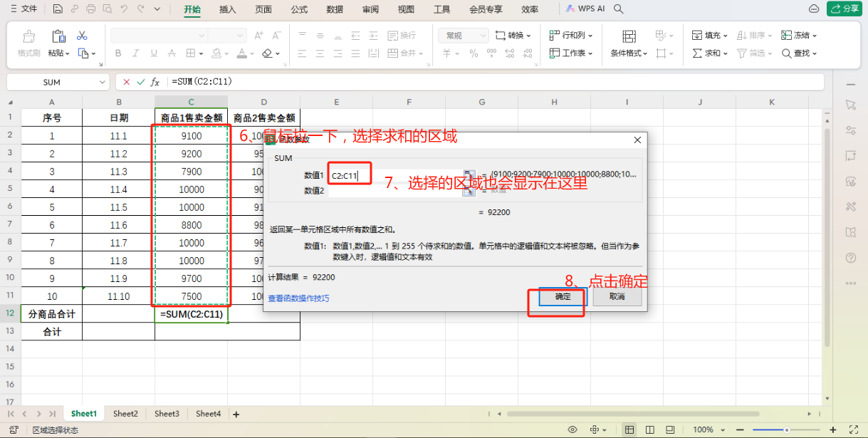The width and height of the screenshot is (868, 438).
Task: Expand the Rows and Columns (行和列) dropdown
Action: [x=590, y=35]
